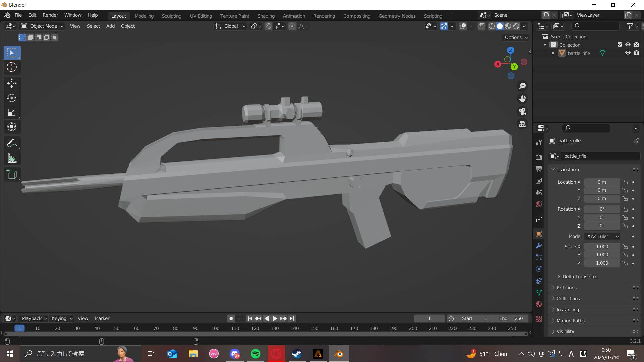Expand the Relations panel

point(567,288)
